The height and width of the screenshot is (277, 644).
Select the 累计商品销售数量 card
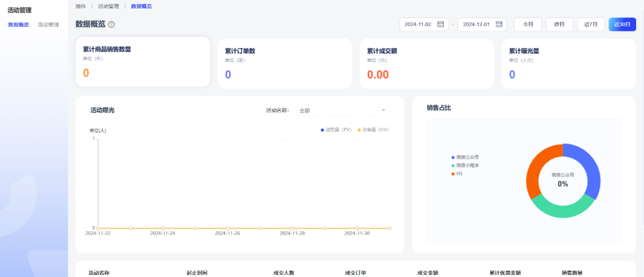pyautogui.click(x=142, y=62)
